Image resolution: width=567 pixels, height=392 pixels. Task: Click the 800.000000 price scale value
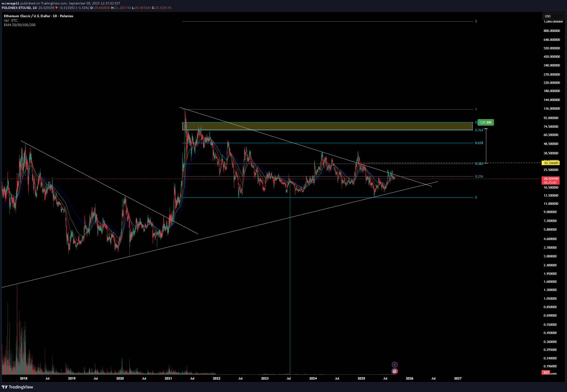pyautogui.click(x=552, y=31)
